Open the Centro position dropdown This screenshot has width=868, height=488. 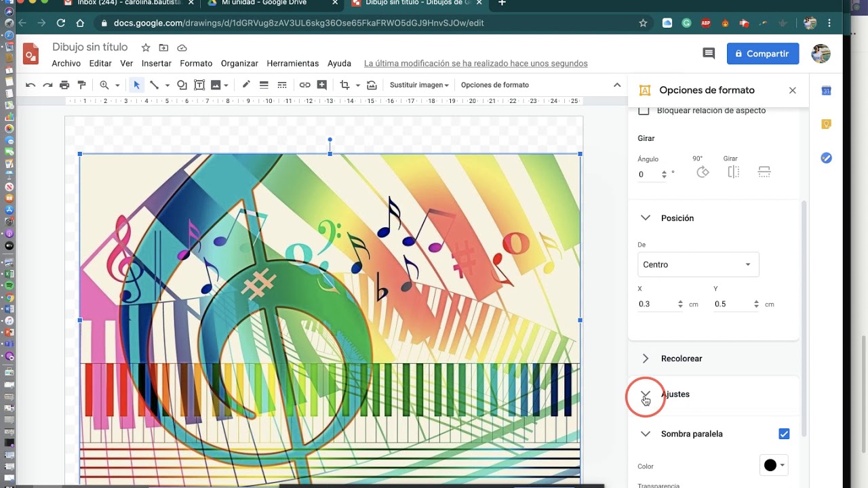pos(698,264)
